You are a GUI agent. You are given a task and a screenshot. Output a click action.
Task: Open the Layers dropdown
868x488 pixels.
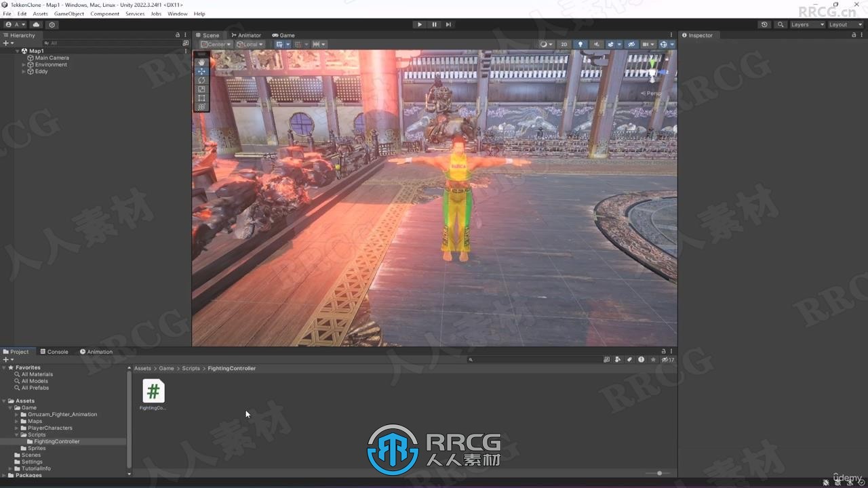click(807, 24)
